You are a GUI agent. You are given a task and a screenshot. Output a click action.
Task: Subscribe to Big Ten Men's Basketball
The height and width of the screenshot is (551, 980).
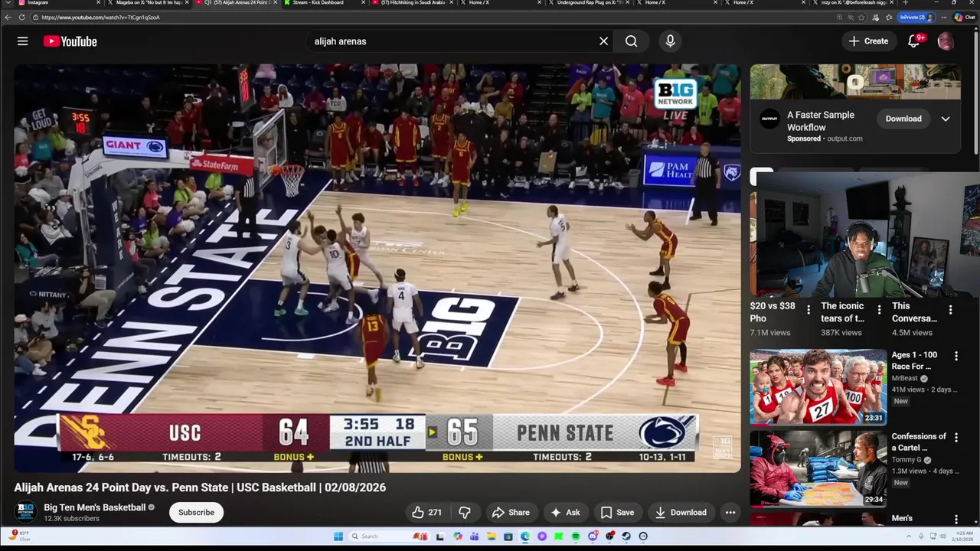pos(196,513)
